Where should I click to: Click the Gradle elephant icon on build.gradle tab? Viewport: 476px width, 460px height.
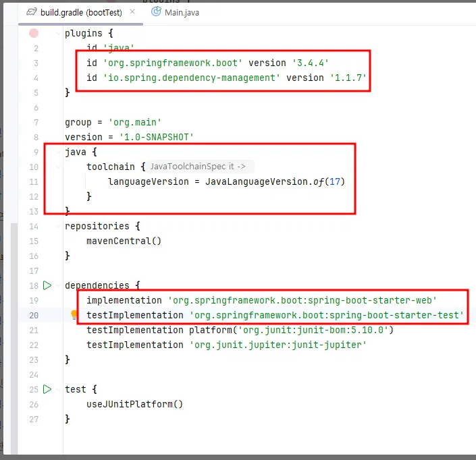[32, 12]
